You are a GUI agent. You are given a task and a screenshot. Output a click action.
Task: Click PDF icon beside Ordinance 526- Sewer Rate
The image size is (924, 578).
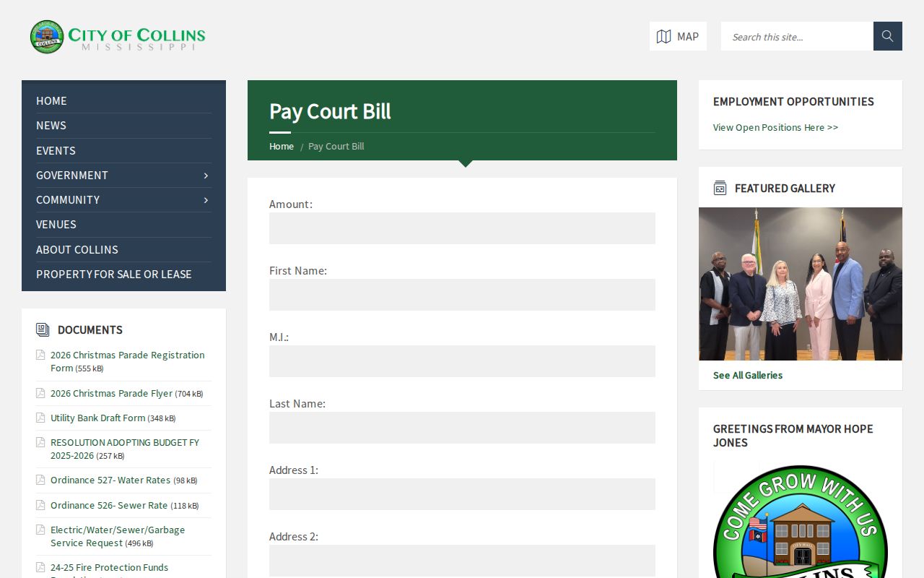click(40, 505)
